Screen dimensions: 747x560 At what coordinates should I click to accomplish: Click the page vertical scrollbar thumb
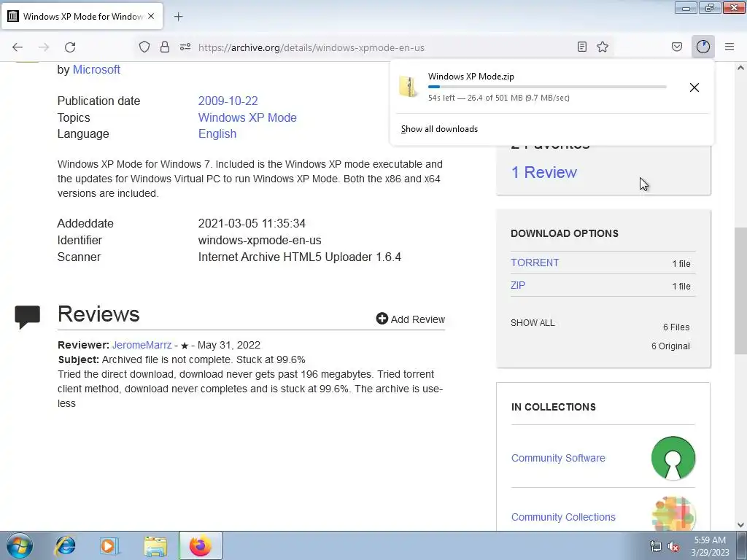(740, 291)
